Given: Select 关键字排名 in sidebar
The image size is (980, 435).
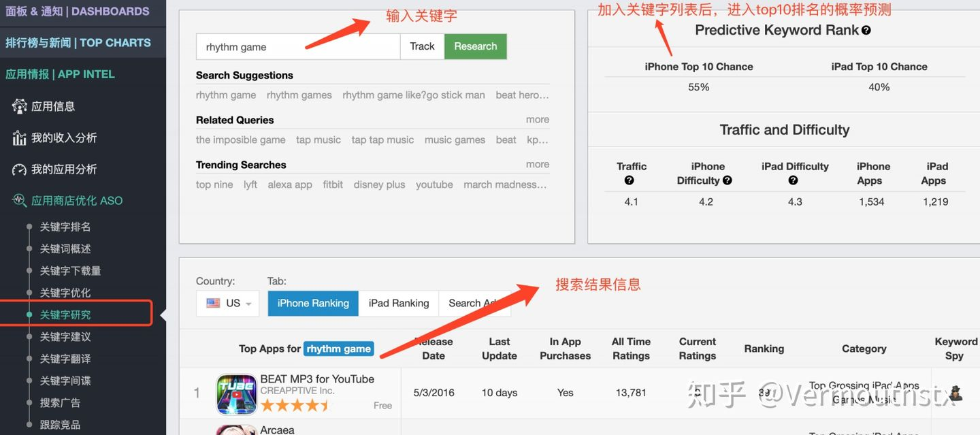Looking at the screenshot, I should pos(65,227).
